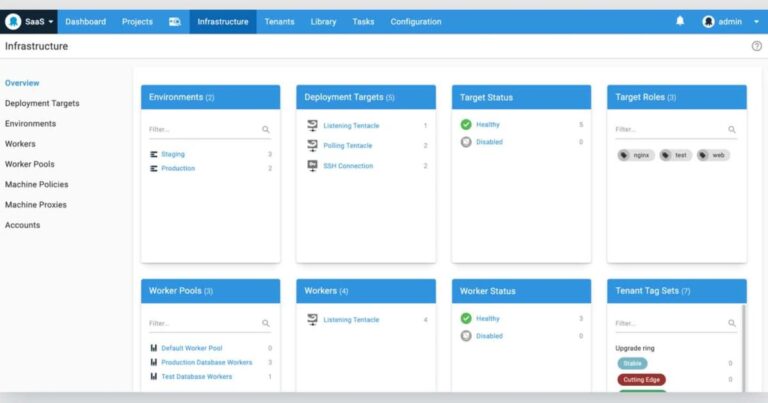Click the Default Worker Pool icon

(154, 348)
